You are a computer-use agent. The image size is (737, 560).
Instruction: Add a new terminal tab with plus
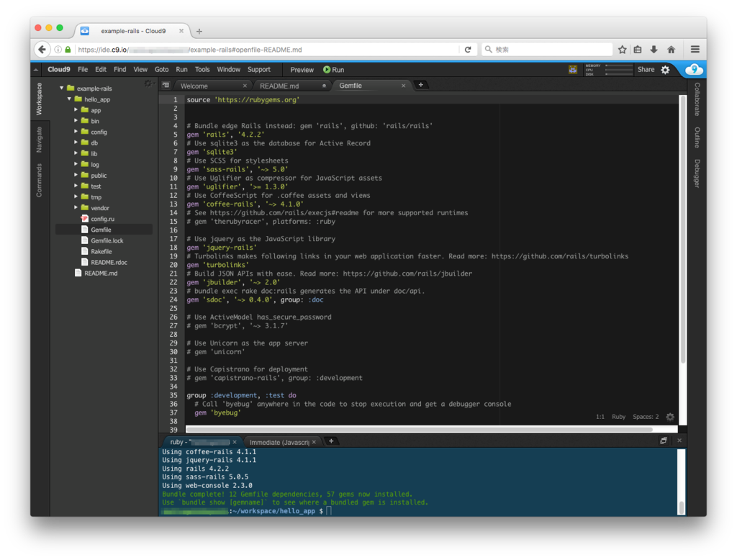point(331,441)
